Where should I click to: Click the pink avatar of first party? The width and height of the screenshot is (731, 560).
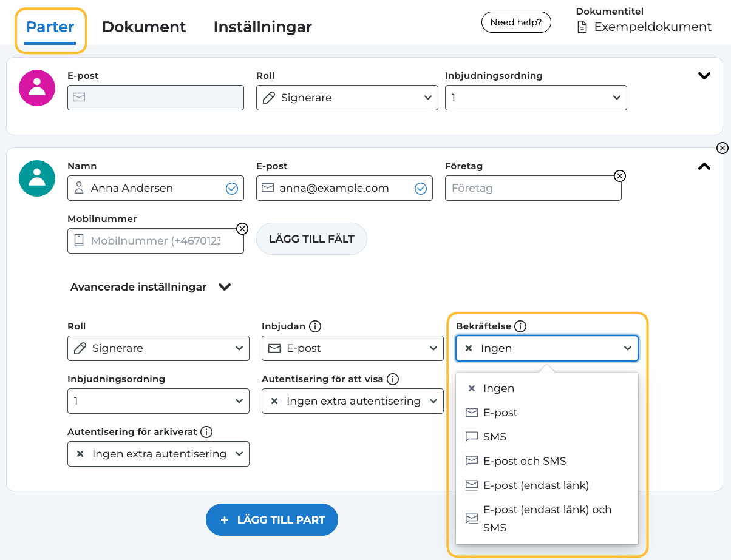point(37,88)
